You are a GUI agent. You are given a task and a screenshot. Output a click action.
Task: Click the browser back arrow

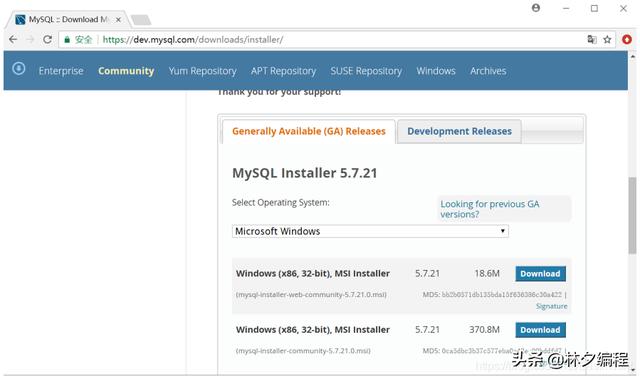13,40
